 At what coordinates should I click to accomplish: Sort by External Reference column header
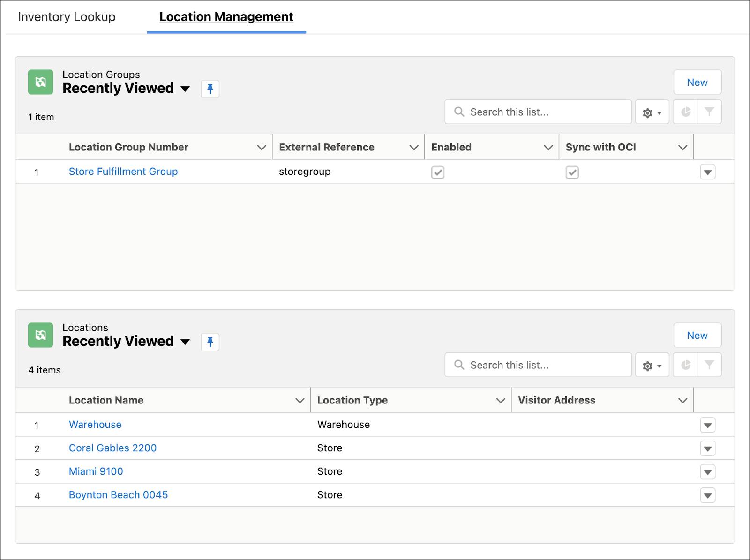click(x=327, y=147)
